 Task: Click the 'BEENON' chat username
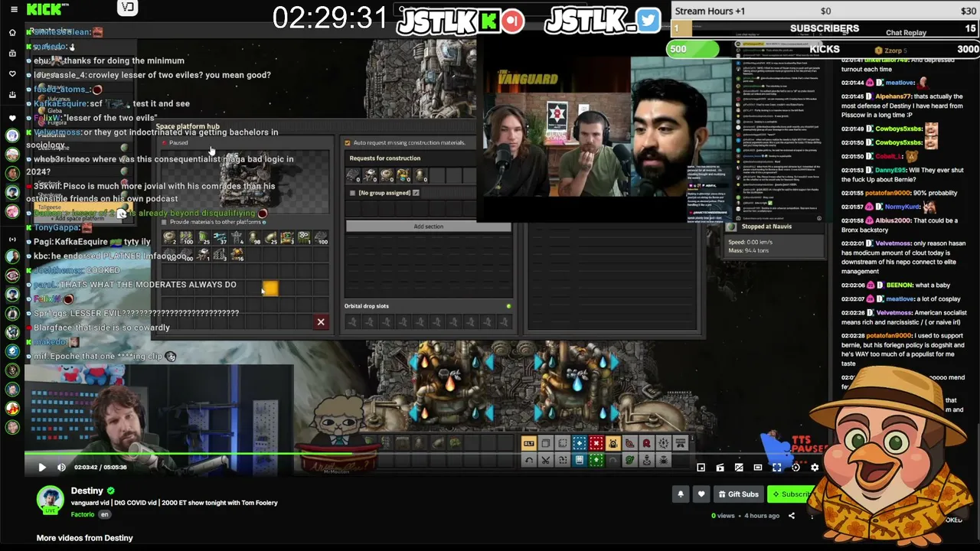(x=900, y=285)
